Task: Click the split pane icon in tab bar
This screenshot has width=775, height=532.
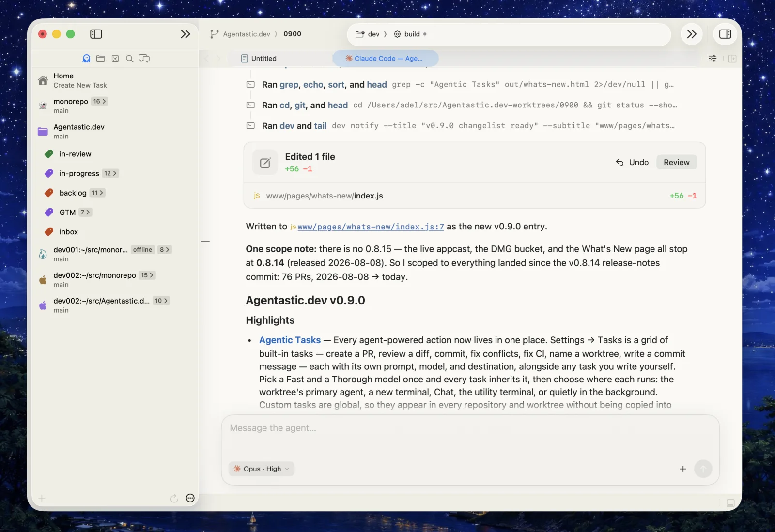Action: (x=732, y=59)
